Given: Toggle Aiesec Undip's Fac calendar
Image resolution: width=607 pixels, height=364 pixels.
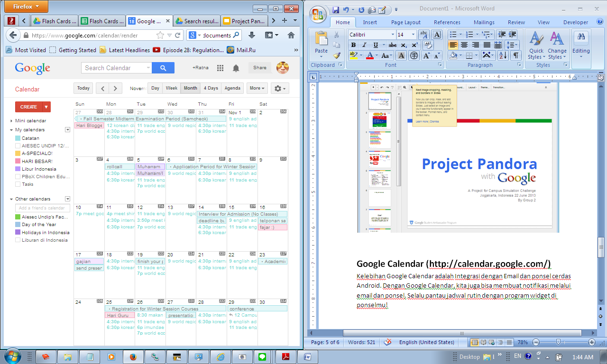Looking at the screenshot, I should (18, 217).
